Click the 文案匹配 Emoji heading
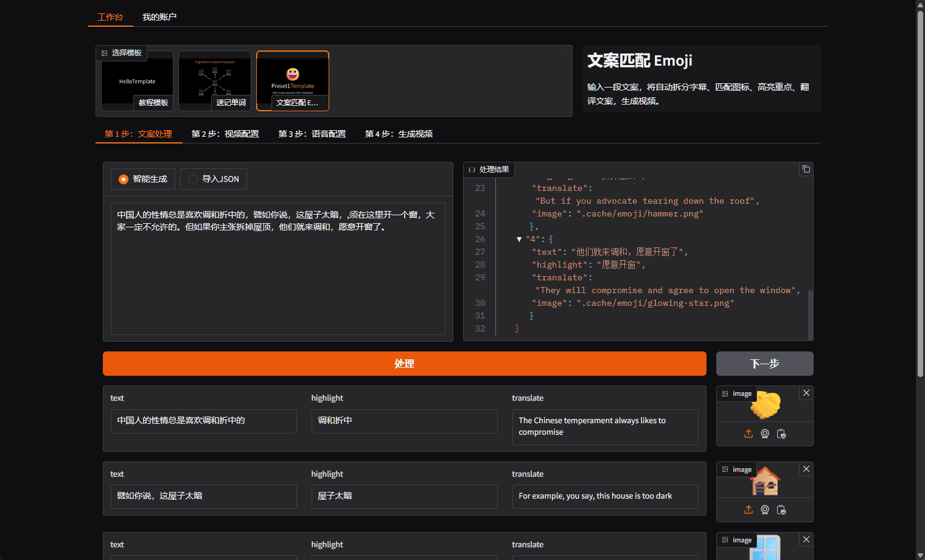925x560 pixels. 640,61
